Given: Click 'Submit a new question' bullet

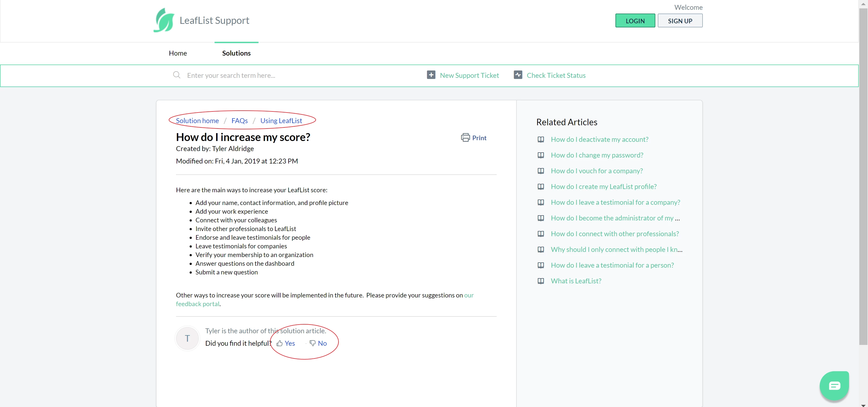Looking at the screenshot, I should click(x=226, y=272).
